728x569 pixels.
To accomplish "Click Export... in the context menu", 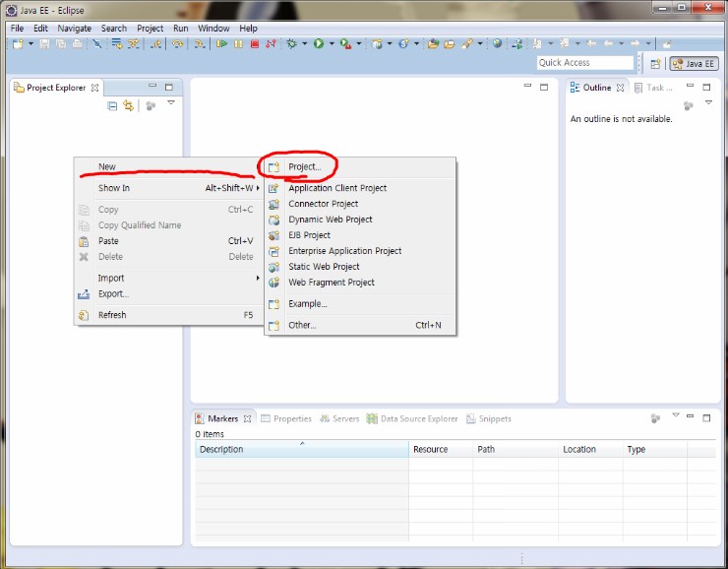I will point(113,293).
